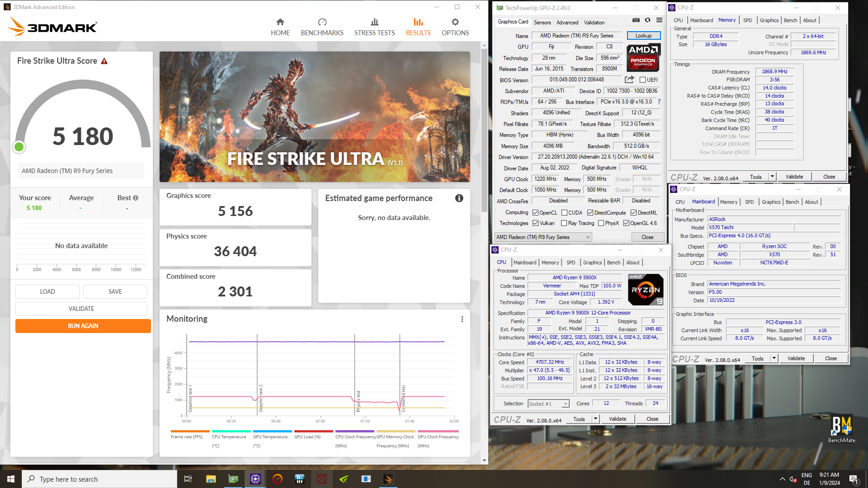
Task: Switch to the GPU-Z Sensors tab
Action: [x=542, y=22]
